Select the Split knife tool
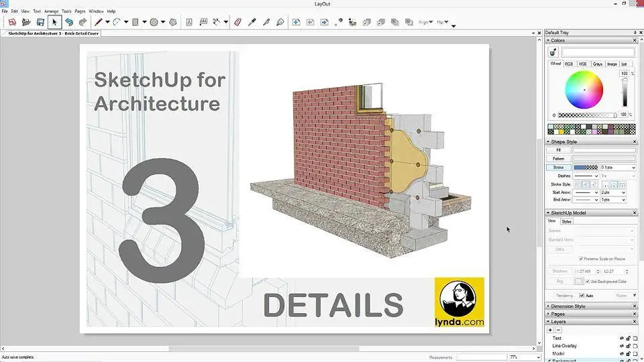The width and height of the screenshot is (644, 362). (x=266, y=22)
